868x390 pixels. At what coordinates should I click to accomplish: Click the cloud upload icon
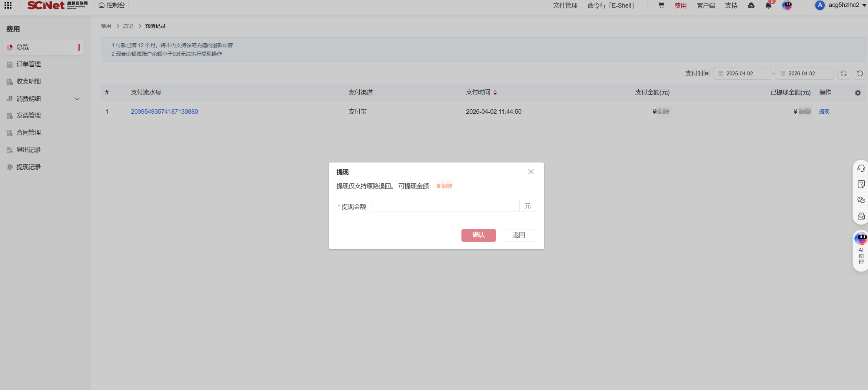(x=751, y=5)
